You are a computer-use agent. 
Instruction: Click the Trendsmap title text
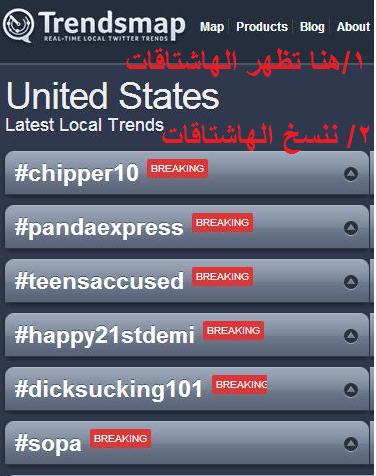click(x=112, y=25)
